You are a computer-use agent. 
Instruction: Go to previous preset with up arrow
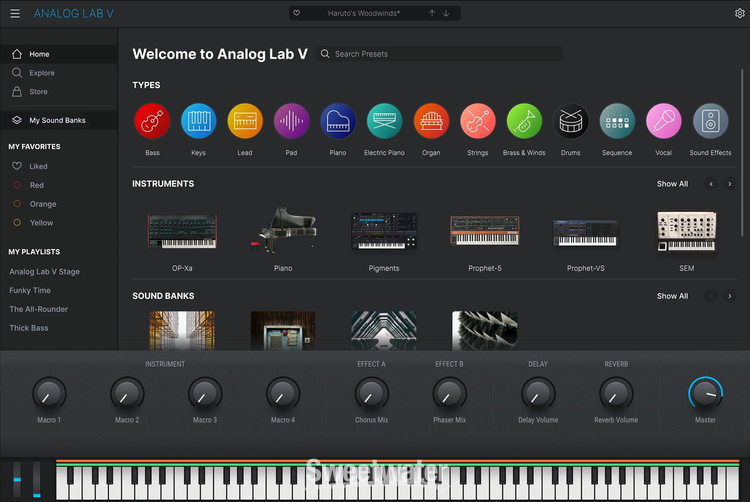click(x=432, y=13)
